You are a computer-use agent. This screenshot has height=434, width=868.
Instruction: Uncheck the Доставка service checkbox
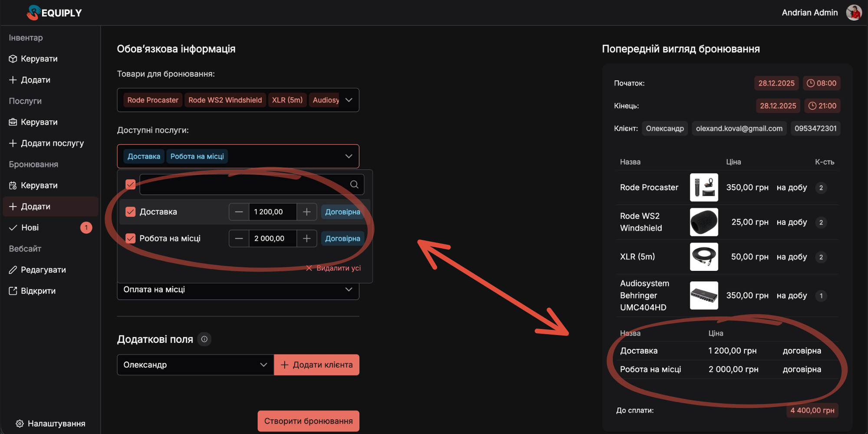131,212
